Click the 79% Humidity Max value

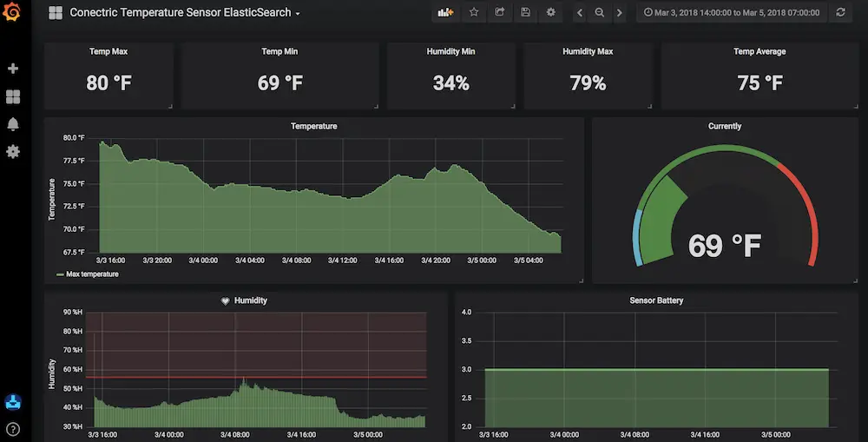[588, 83]
